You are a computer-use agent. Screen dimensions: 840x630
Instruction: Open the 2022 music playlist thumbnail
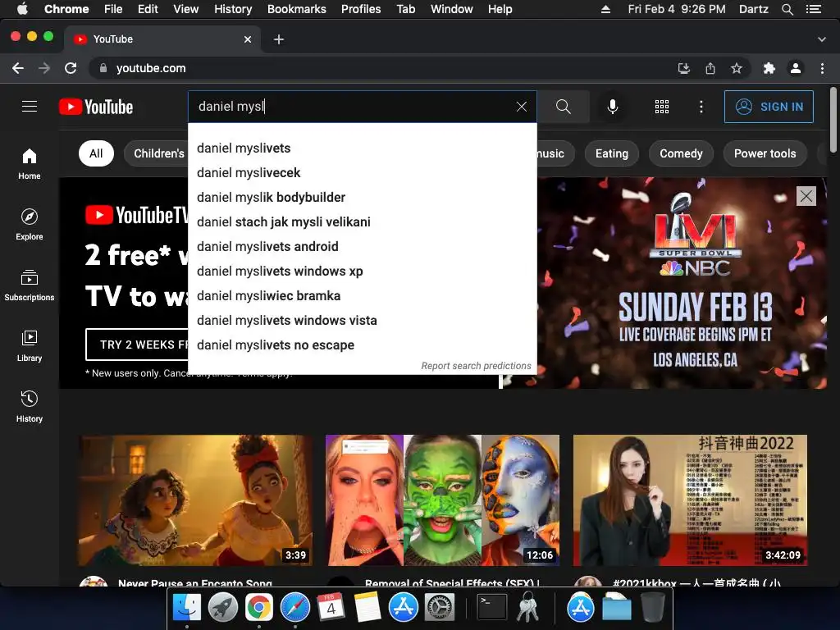pos(690,500)
